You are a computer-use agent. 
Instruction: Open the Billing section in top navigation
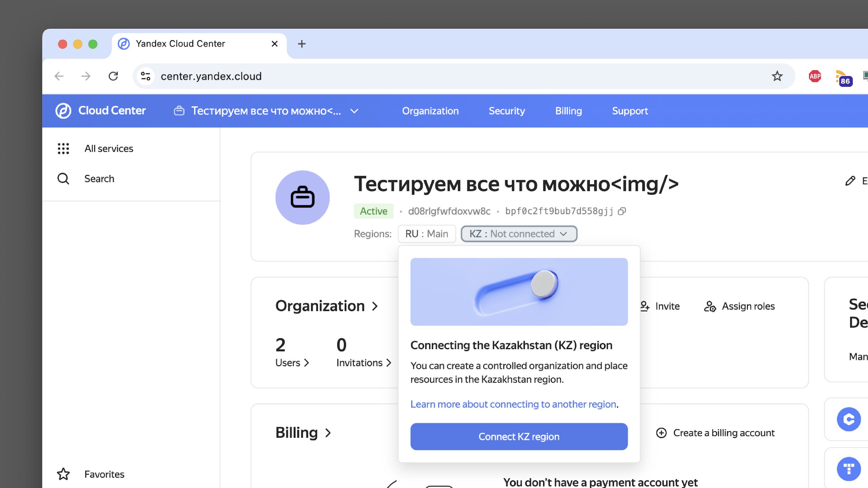(568, 111)
